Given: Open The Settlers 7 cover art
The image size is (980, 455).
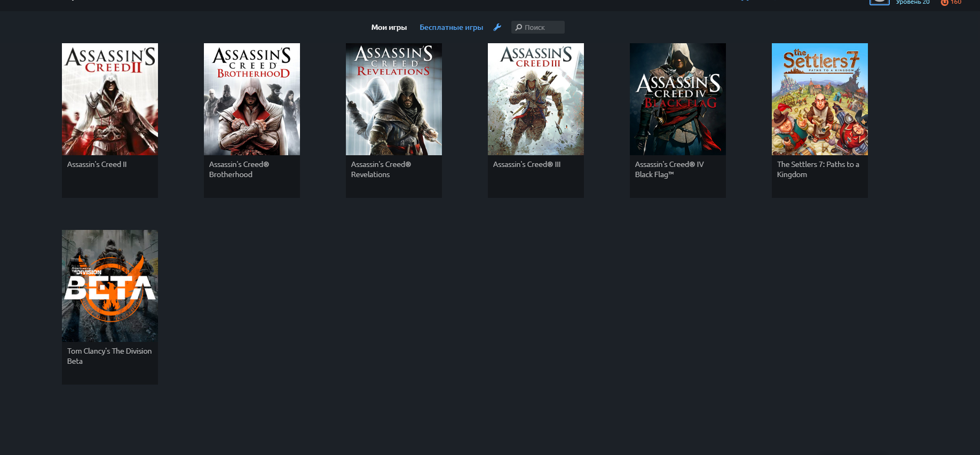Looking at the screenshot, I should (x=820, y=99).
